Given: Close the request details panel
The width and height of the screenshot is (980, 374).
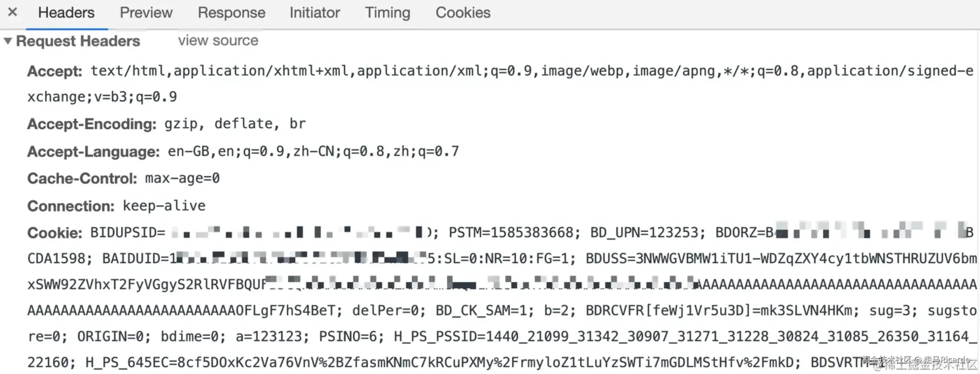Looking at the screenshot, I should [x=13, y=12].
